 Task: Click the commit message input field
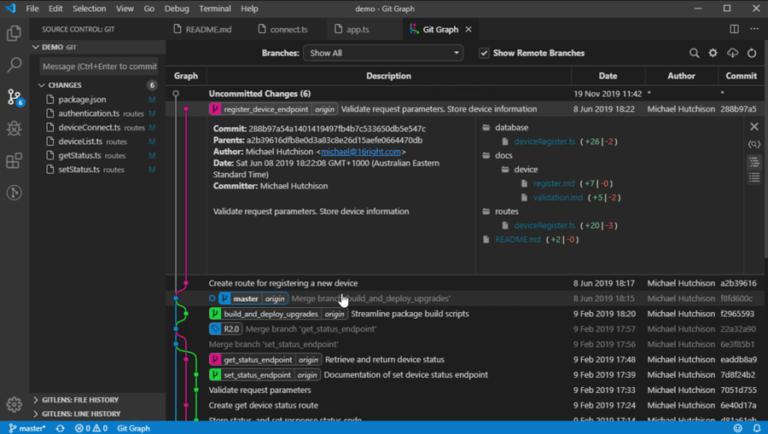(x=99, y=67)
